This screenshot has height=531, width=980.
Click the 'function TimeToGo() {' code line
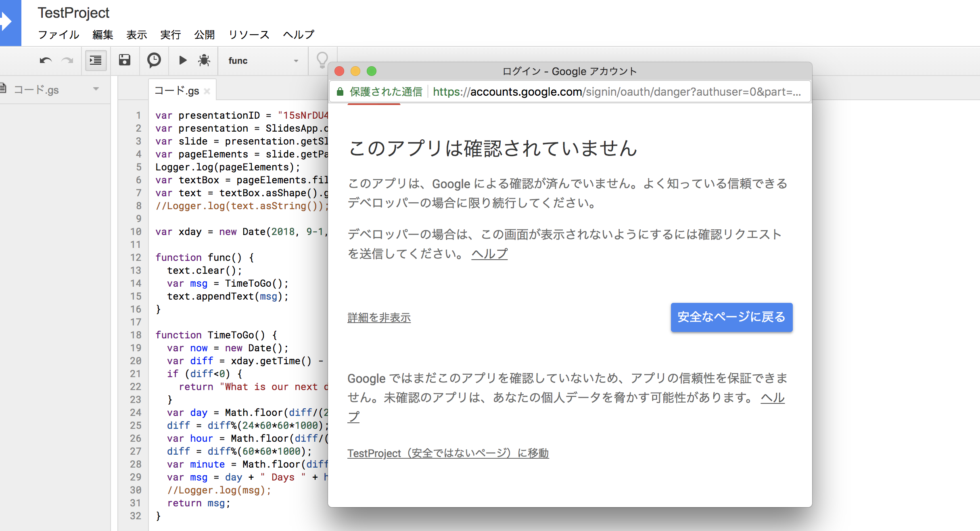pos(216,335)
